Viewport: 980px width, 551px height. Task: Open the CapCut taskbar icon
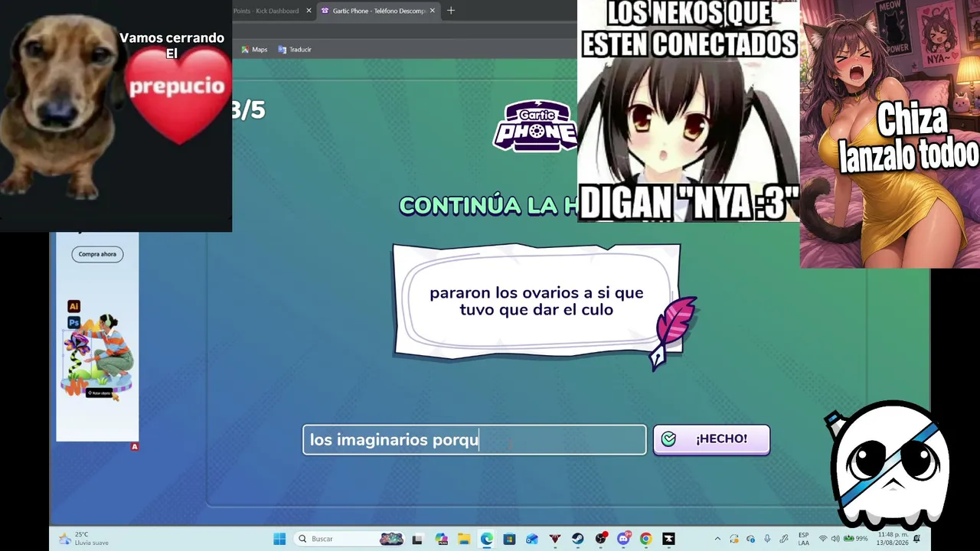pos(668,539)
